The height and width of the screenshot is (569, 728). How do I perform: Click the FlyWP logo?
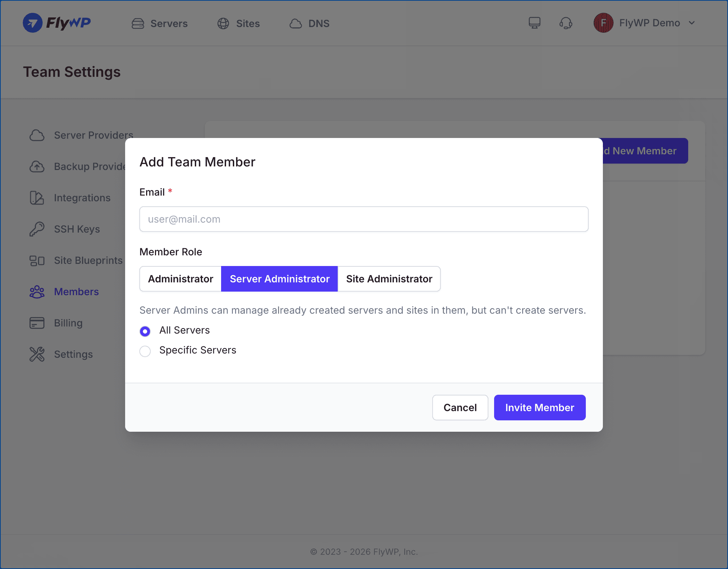[57, 23]
